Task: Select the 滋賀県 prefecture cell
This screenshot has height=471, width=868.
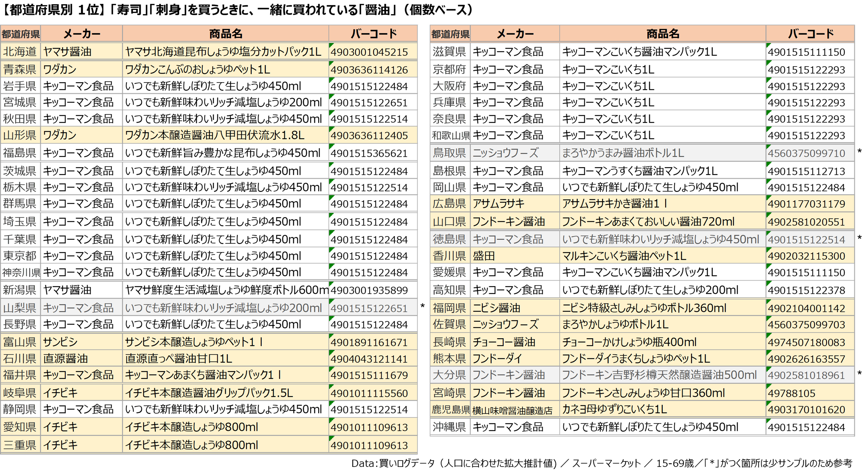Action: 450,52
